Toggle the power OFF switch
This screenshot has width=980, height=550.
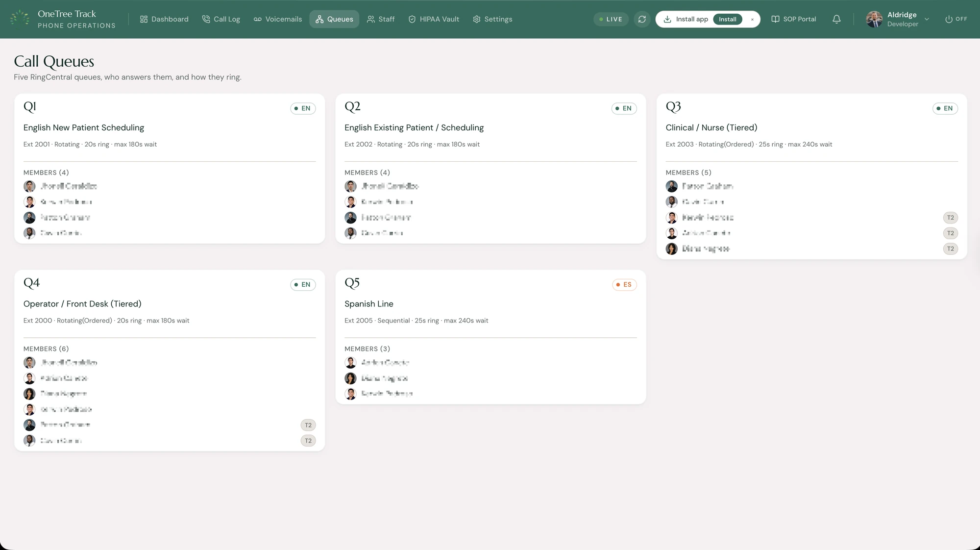coord(956,19)
